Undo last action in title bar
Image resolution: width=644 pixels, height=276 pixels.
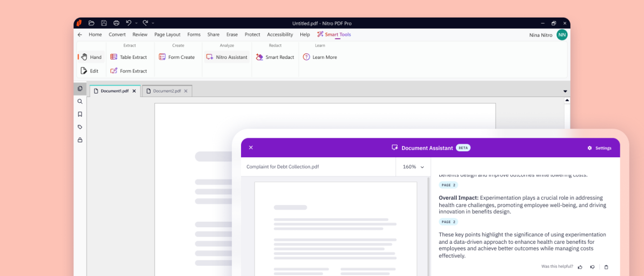(128, 23)
